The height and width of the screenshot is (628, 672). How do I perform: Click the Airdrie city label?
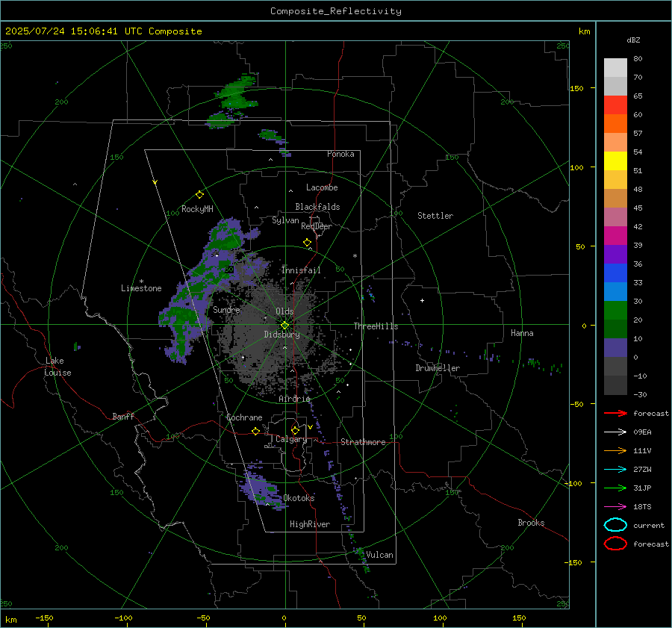[294, 399]
